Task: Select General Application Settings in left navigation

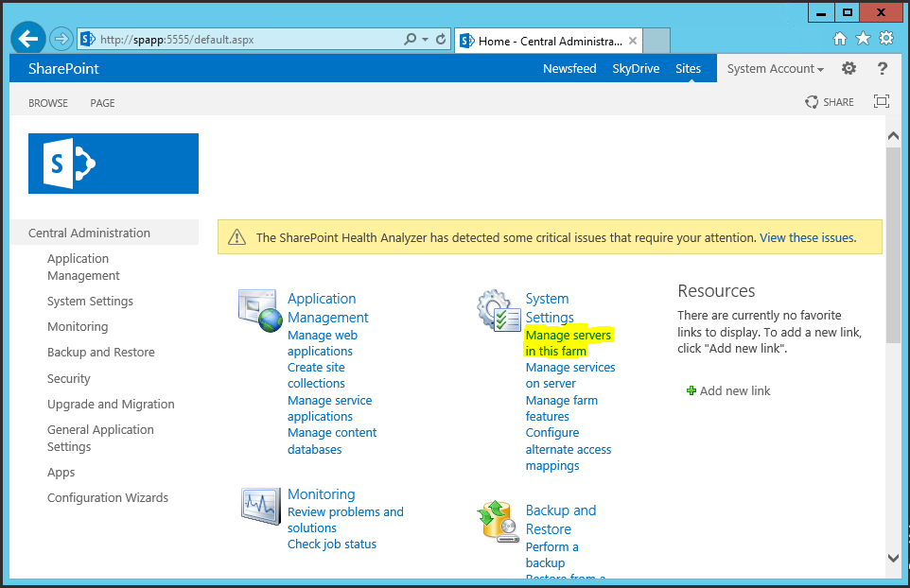Action: [x=100, y=438]
